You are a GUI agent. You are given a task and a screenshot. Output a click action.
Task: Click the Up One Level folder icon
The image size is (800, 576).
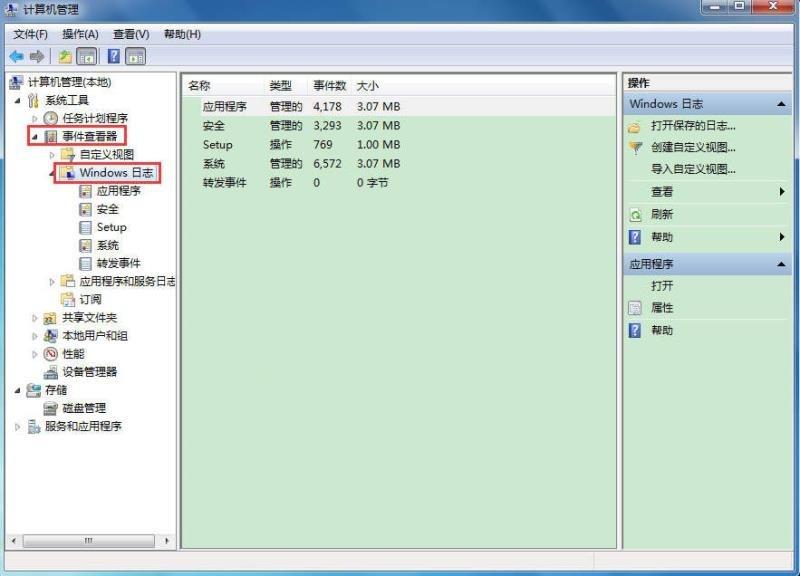[65, 57]
